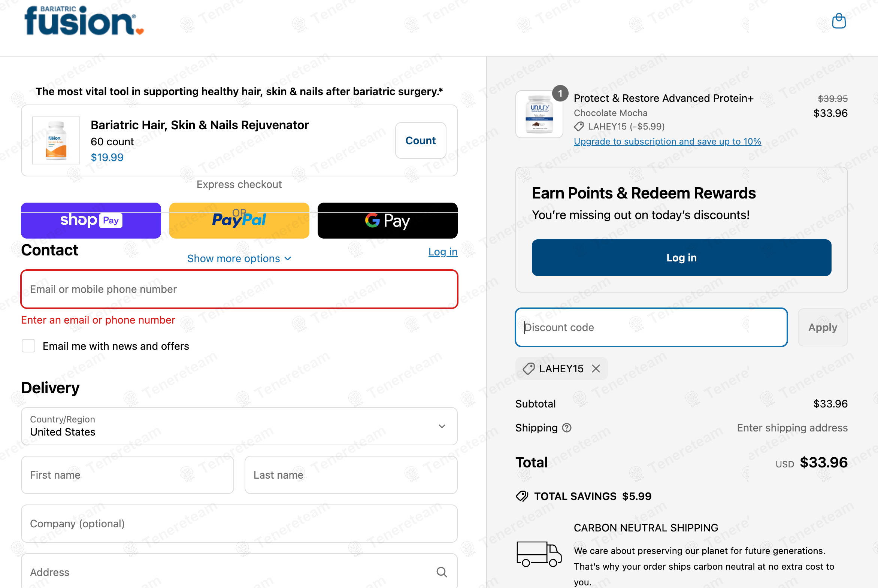This screenshot has width=878, height=588.
Task: Pay with Shop Pay
Action: point(91,221)
